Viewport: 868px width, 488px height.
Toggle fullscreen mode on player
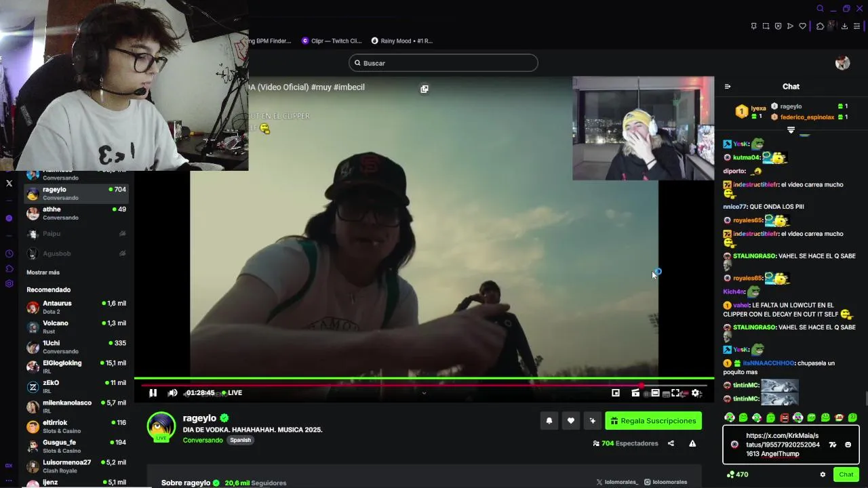point(675,393)
